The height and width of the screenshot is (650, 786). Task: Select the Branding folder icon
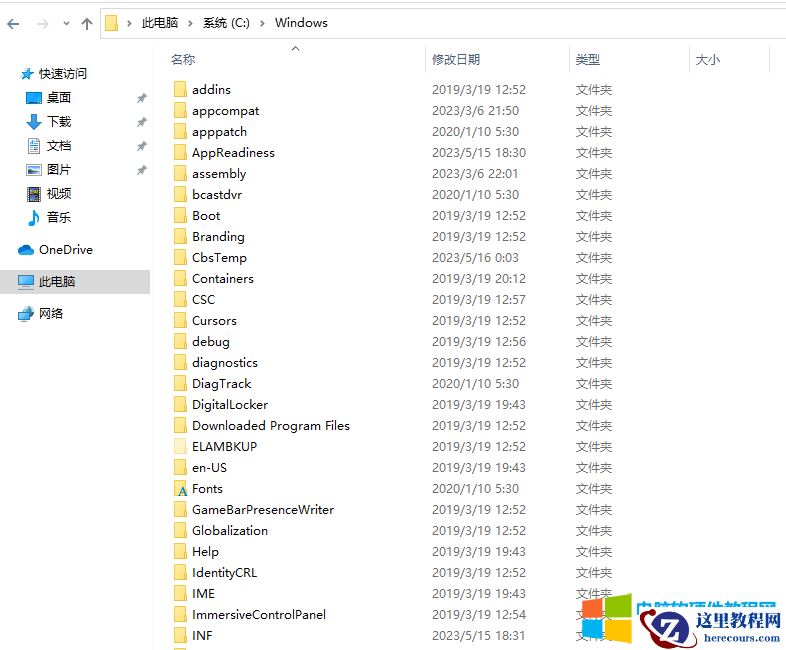[180, 237]
